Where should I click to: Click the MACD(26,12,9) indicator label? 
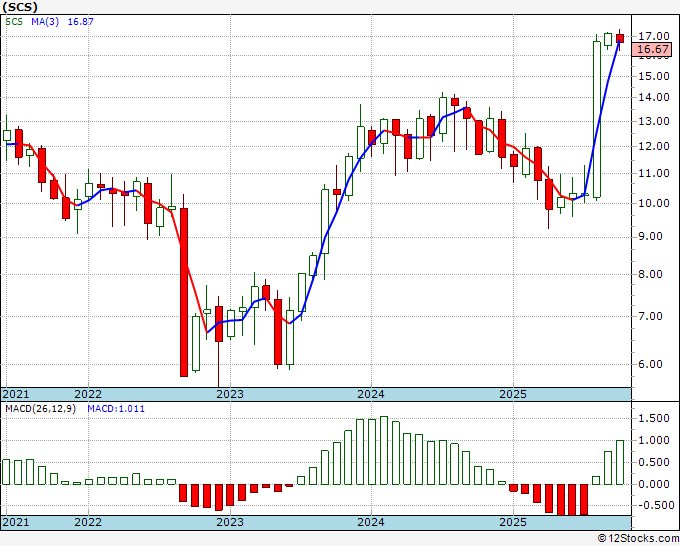pos(40,409)
